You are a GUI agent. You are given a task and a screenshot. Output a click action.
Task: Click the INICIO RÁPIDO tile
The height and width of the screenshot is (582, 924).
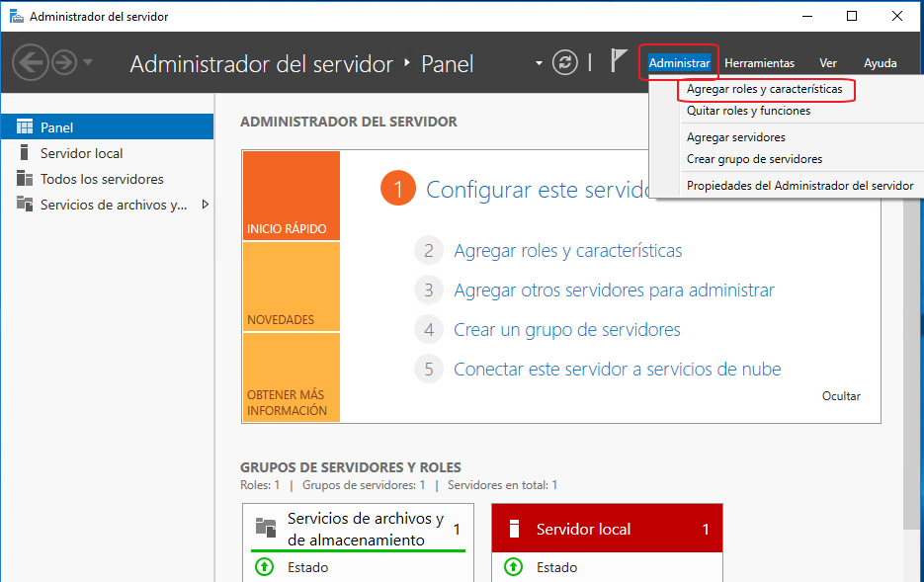point(292,196)
